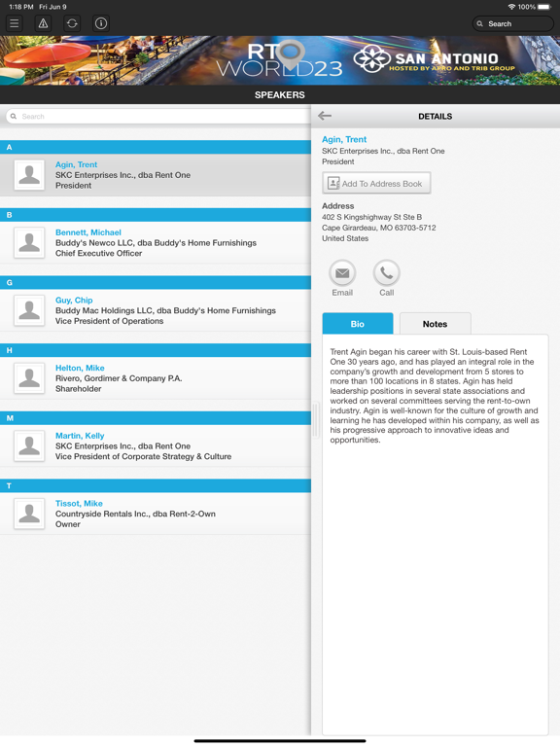Tap the refresh sync icon
The image size is (560, 747).
[72, 23]
